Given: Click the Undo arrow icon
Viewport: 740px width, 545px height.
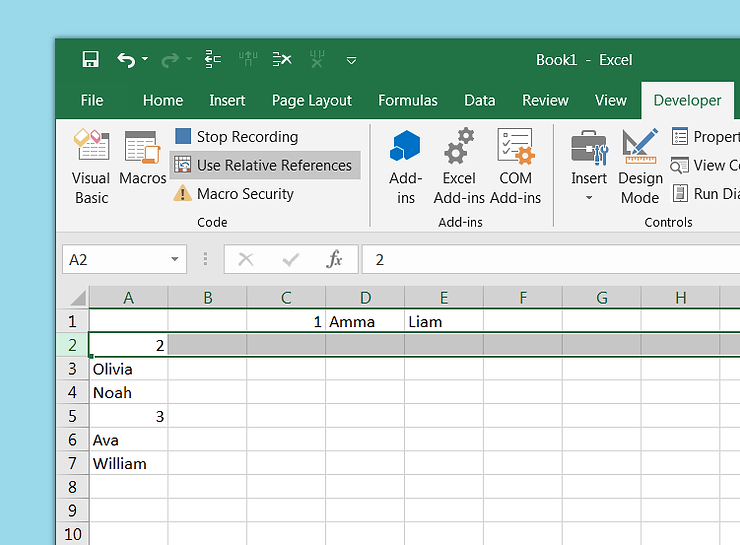Looking at the screenshot, I should 125,60.
